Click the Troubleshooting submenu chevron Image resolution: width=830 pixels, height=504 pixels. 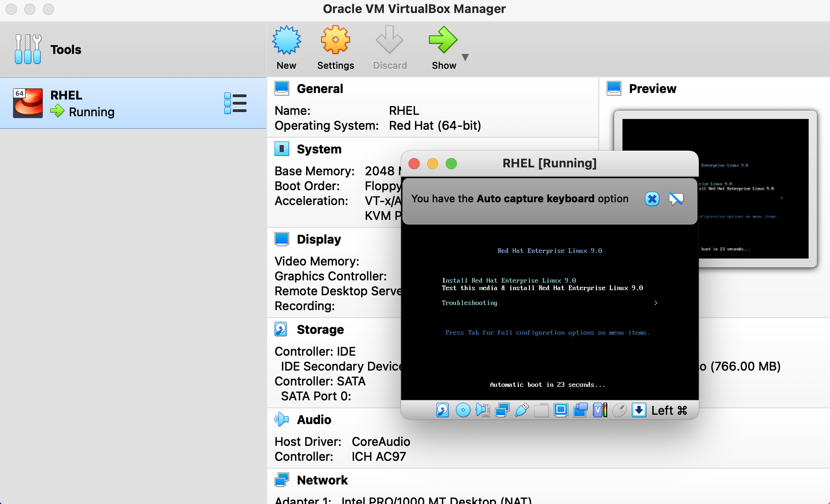point(656,303)
